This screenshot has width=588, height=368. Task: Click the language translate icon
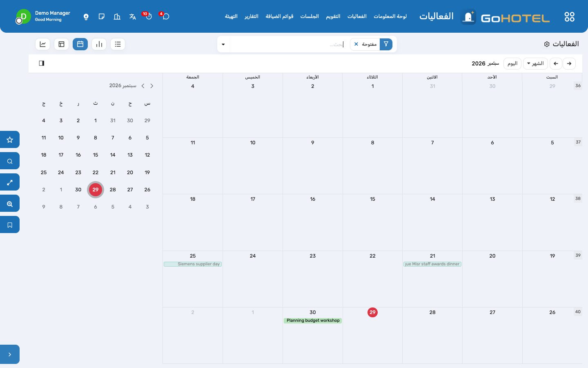tap(132, 17)
